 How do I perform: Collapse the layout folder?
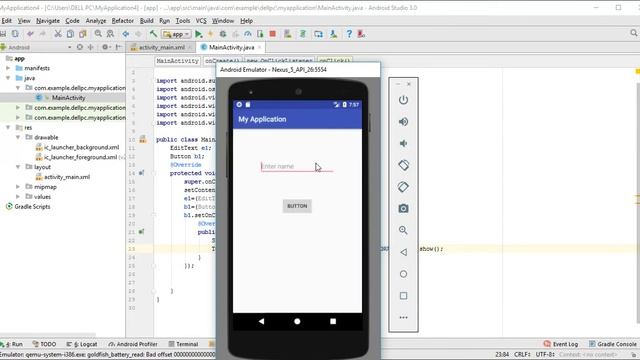pos(18,167)
